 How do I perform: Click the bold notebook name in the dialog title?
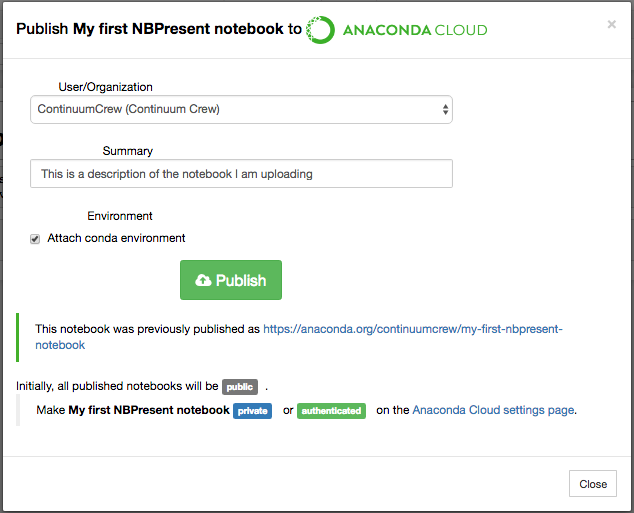click(178, 29)
